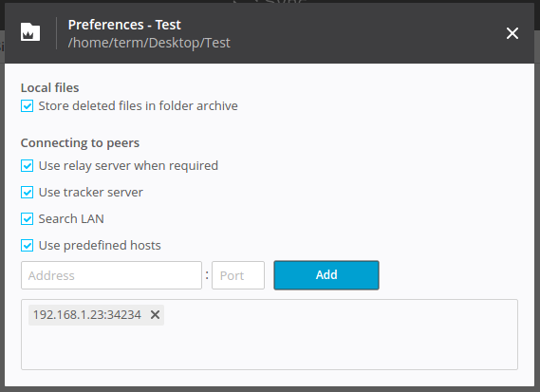
Task: Click the Search LAN label text
Action: (71, 218)
